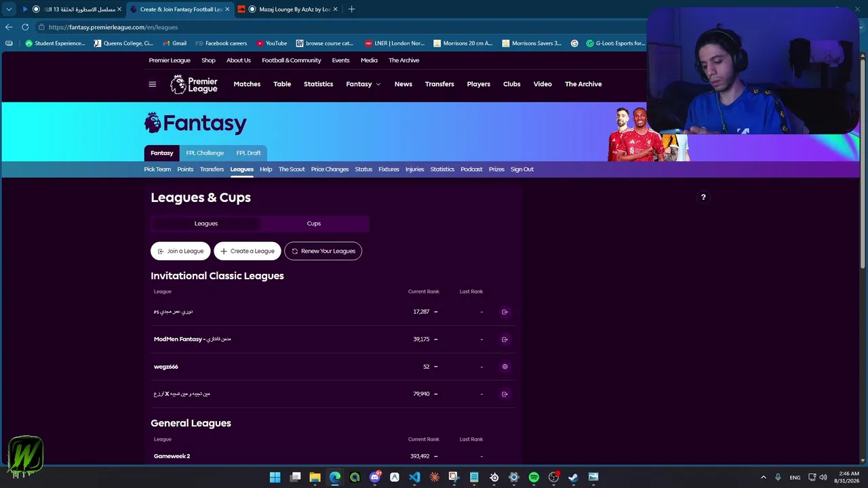Image resolution: width=868 pixels, height=488 pixels.
Task: Open the Prizes page
Action: (496, 169)
